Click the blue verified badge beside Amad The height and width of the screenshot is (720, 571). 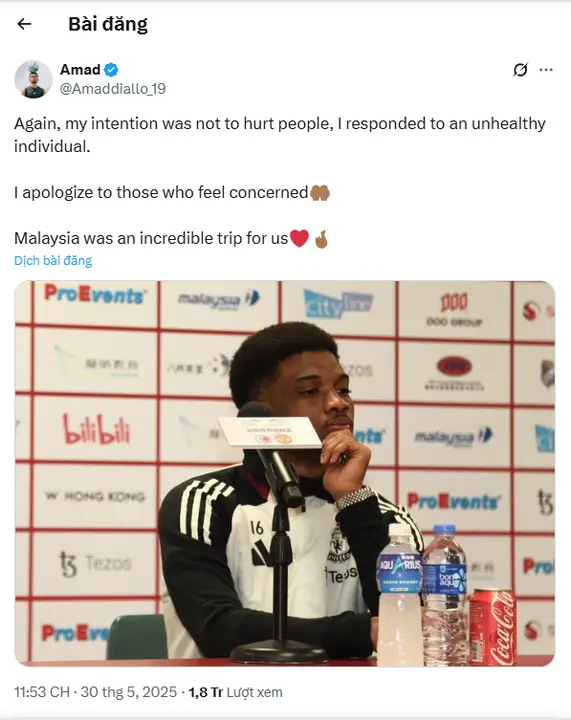tap(111, 70)
